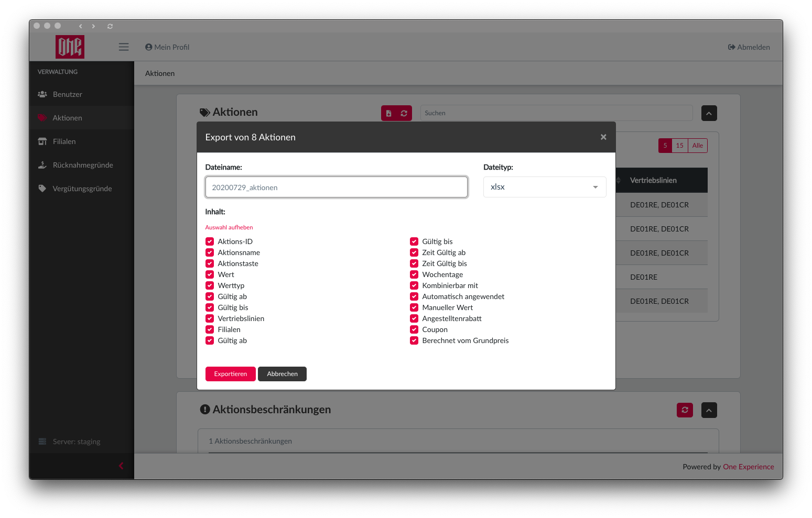Select Aktionen in the sidebar
The image size is (812, 518).
pos(82,118)
